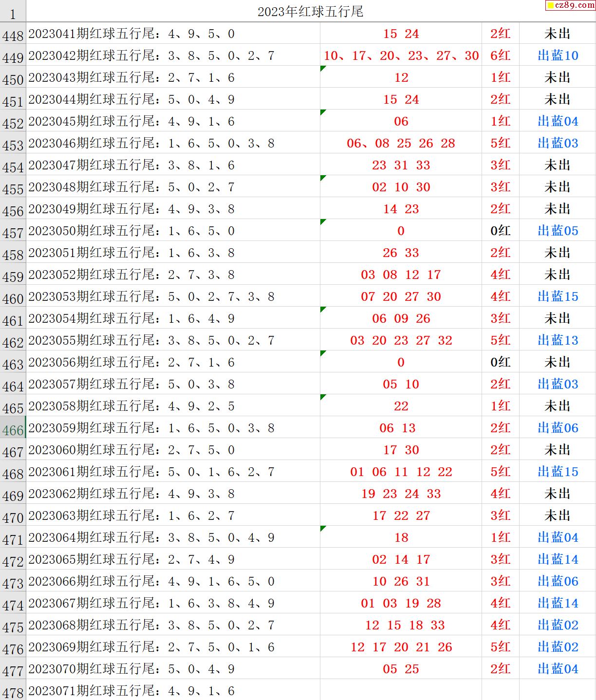Click the cell reading 出蓝10

pyautogui.click(x=558, y=55)
